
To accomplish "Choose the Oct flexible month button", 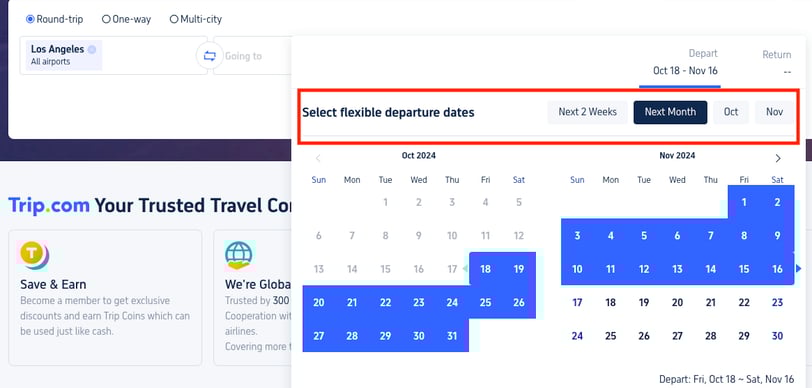I will pyautogui.click(x=731, y=112).
